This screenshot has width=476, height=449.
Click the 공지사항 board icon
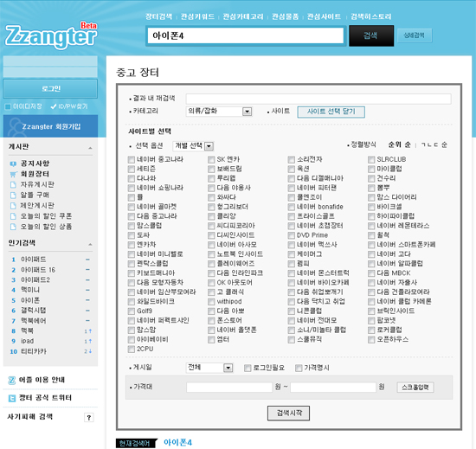point(13,164)
